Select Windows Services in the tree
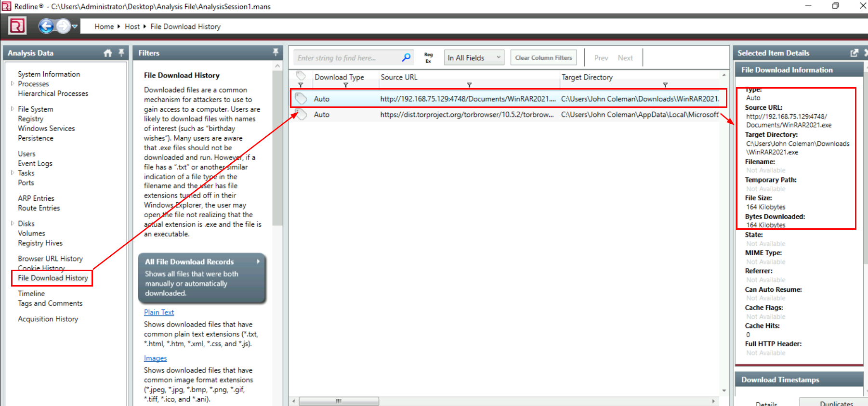The width and height of the screenshot is (868, 406). 46,129
